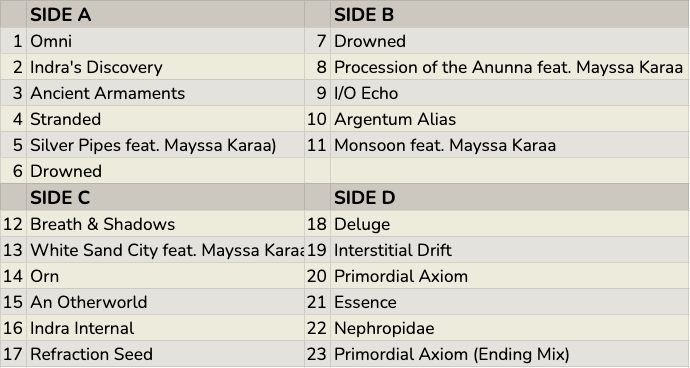Screen dimensions: 690x368
Task: Click the I/O Echo cell
Action: 509,93
